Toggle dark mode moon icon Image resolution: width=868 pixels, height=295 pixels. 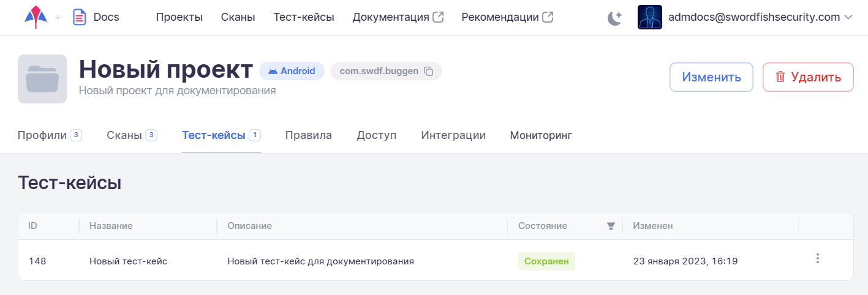click(614, 18)
